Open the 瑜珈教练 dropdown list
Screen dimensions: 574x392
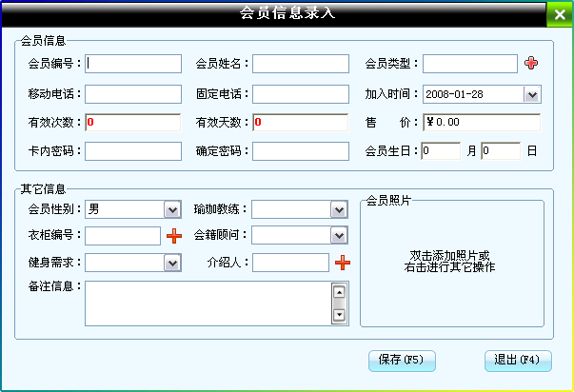(x=339, y=209)
